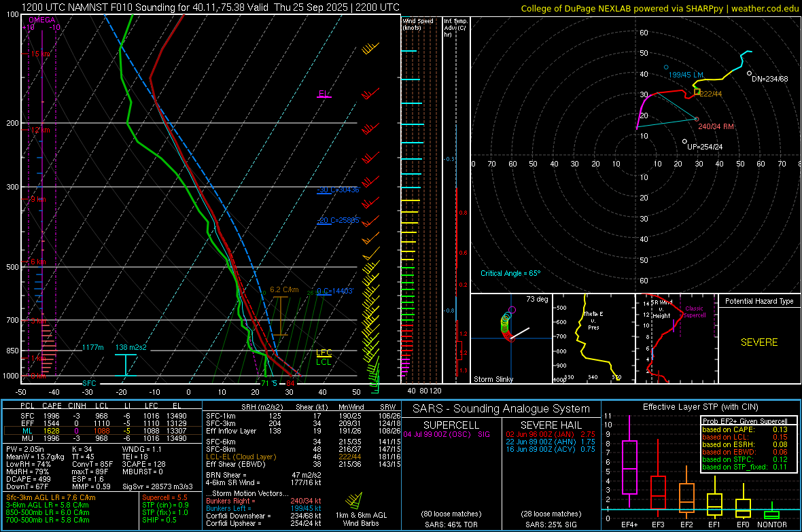Click the Inf. Temp. Adv. panel header

455,28
